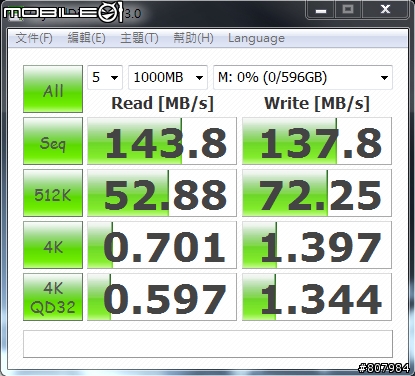
Task: Expand the 1000MB test size dropdown
Action: click(x=168, y=77)
